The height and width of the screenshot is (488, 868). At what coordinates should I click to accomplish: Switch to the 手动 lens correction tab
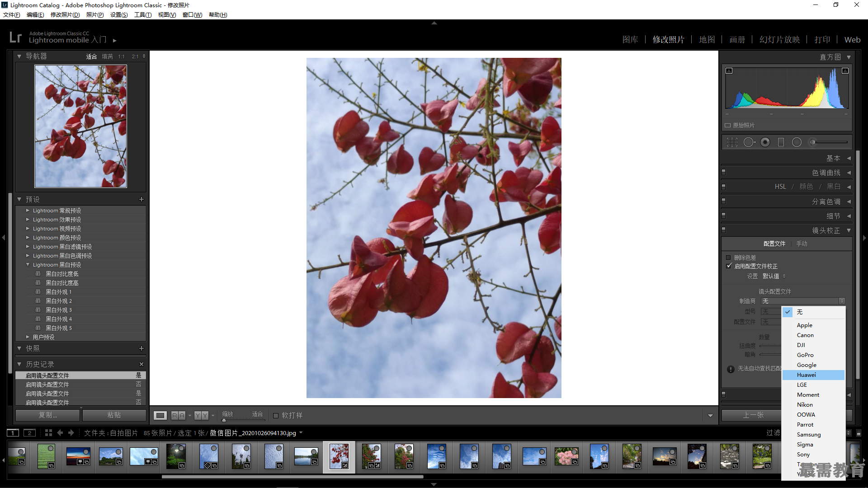(802, 244)
